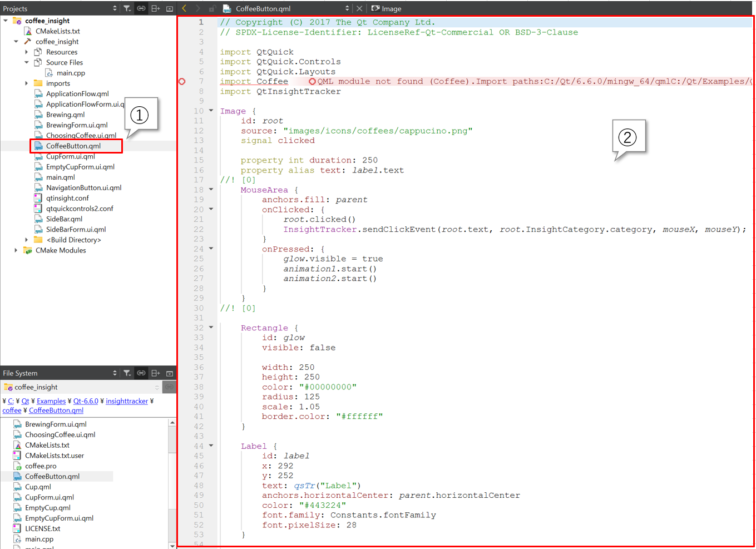Screen dimensions: 756x549
Task: Toggle editor sync link in Projects panel
Action: 141,8
